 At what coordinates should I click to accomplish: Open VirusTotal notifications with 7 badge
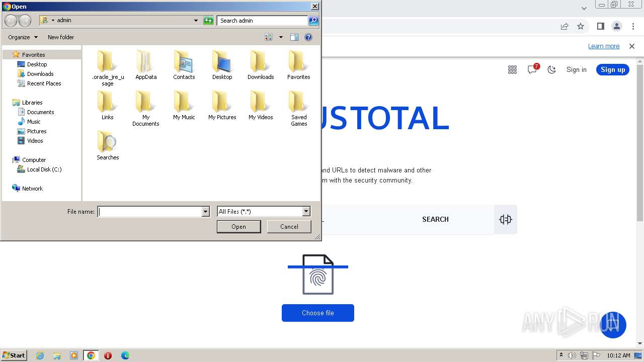coord(533,69)
